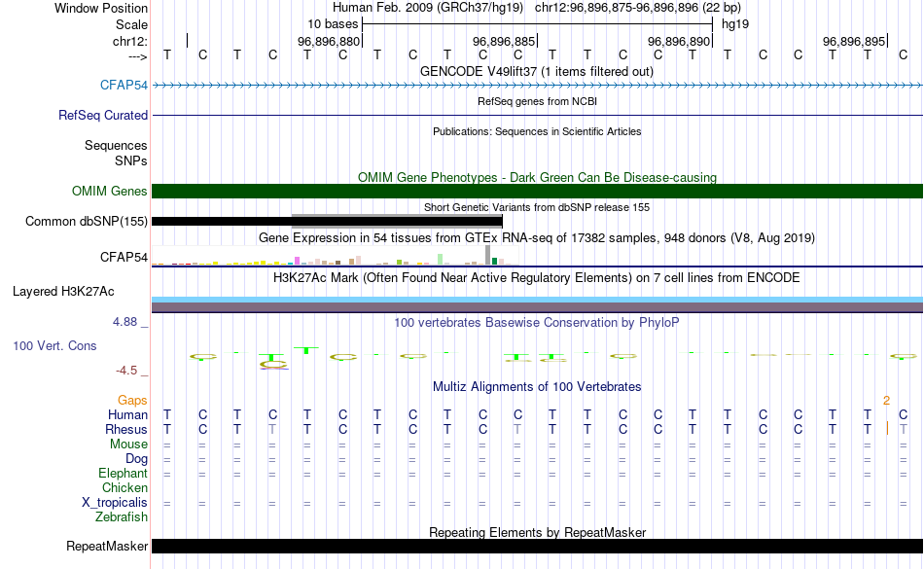This screenshot has width=924, height=569.
Task: Click the 'Human' alignment row label
Action: click(127, 414)
